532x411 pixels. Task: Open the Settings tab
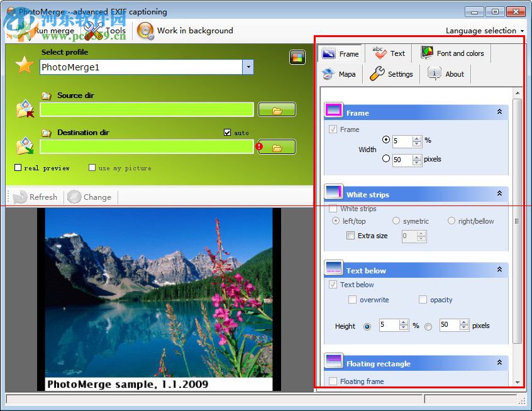391,74
